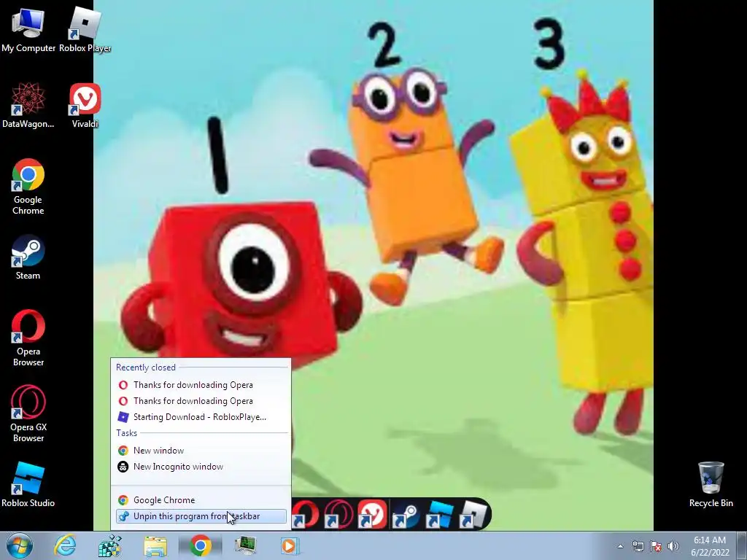Open Action Center flag icon
This screenshot has width=747, height=560.
coord(656,546)
